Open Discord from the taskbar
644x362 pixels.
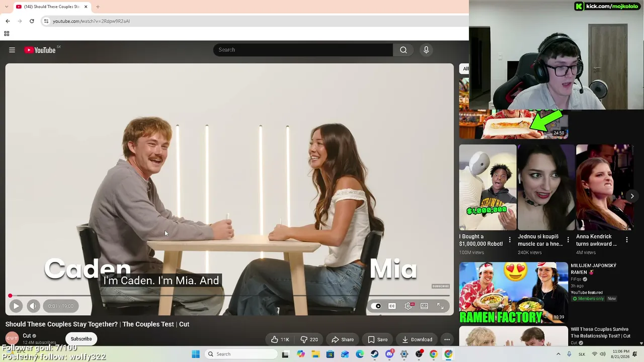click(x=389, y=354)
